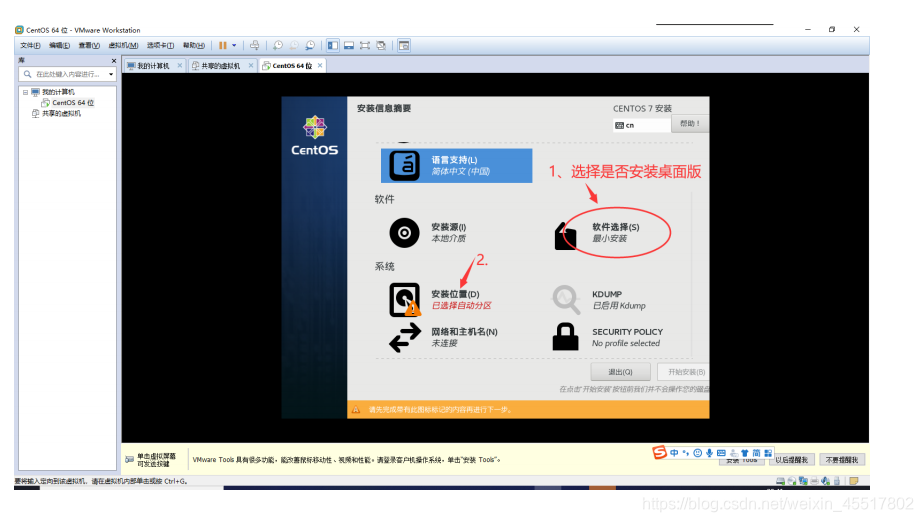Click the message log note icon in status bar
Screen dimensions: 923x522
point(854,481)
